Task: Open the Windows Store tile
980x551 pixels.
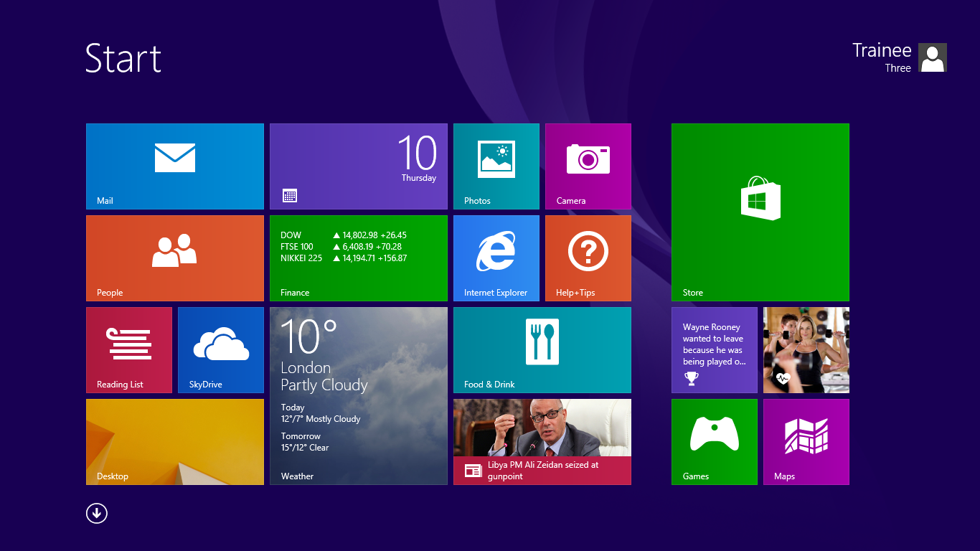Action: pyautogui.click(x=760, y=212)
